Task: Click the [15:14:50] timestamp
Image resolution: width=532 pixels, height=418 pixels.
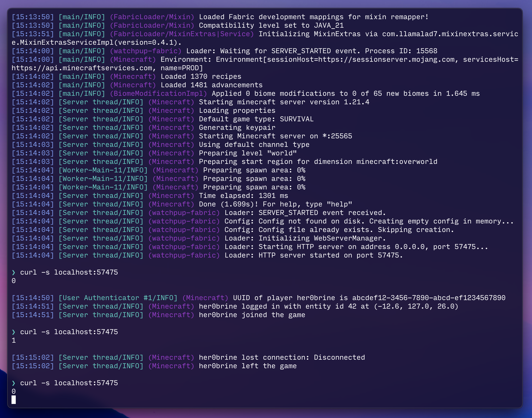Action: pos(33,298)
